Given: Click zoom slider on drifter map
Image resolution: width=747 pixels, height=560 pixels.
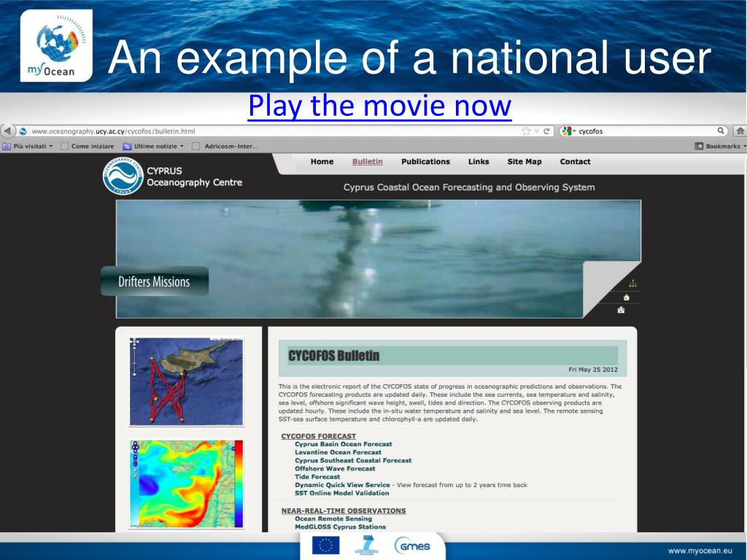Looking at the screenshot, I should (134, 360).
